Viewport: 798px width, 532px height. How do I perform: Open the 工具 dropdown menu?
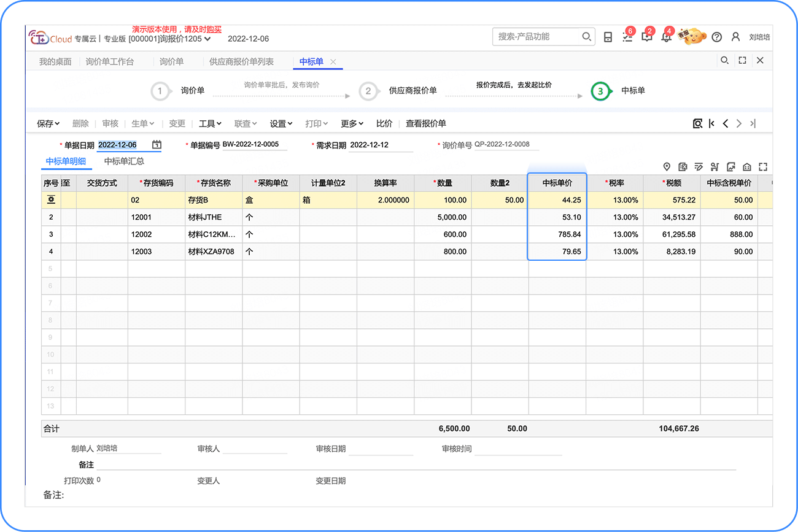coord(210,123)
